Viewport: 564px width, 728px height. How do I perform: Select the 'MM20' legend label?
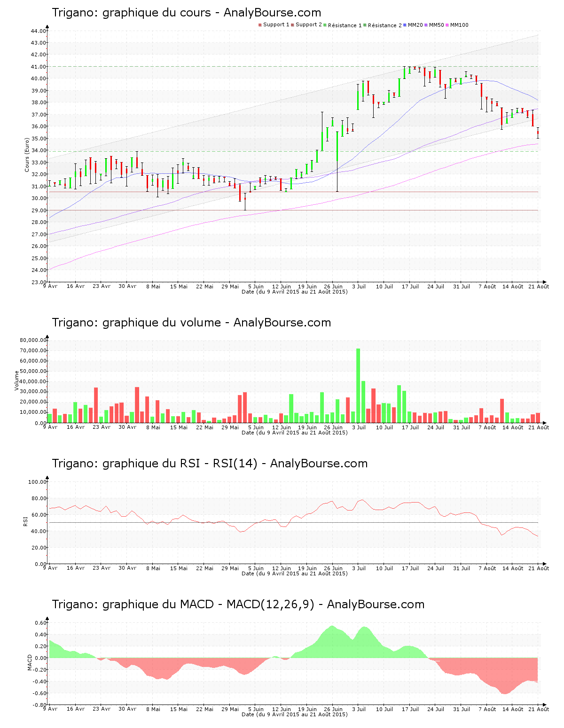tap(415, 25)
